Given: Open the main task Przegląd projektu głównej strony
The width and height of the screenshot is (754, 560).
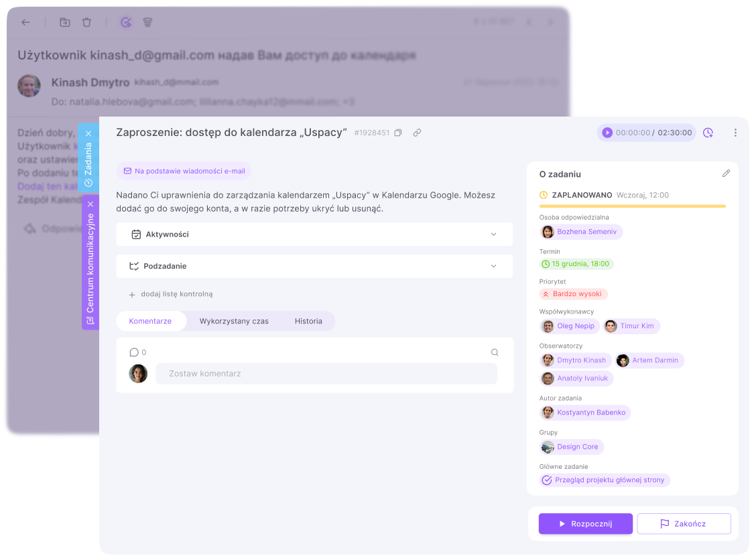Looking at the screenshot, I should (605, 480).
